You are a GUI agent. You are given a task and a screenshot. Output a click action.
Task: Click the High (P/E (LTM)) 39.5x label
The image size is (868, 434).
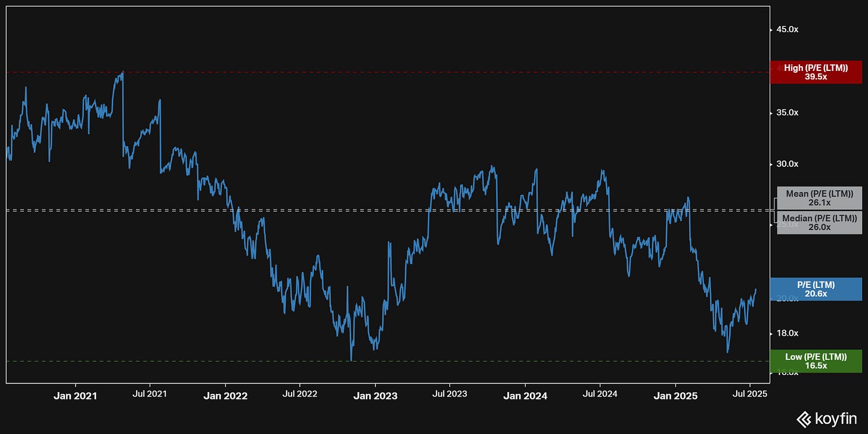point(816,72)
